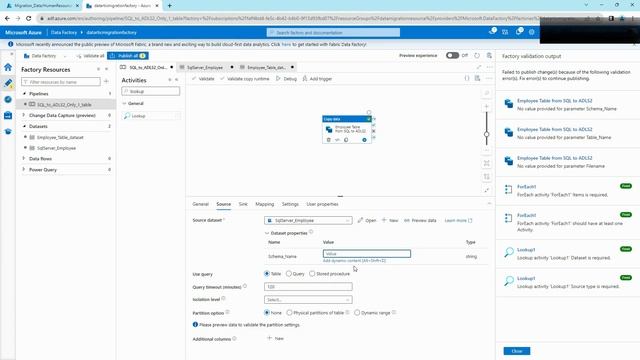Zoom in with the canvas plus icon
640x360 pixels.
(x=487, y=107)
